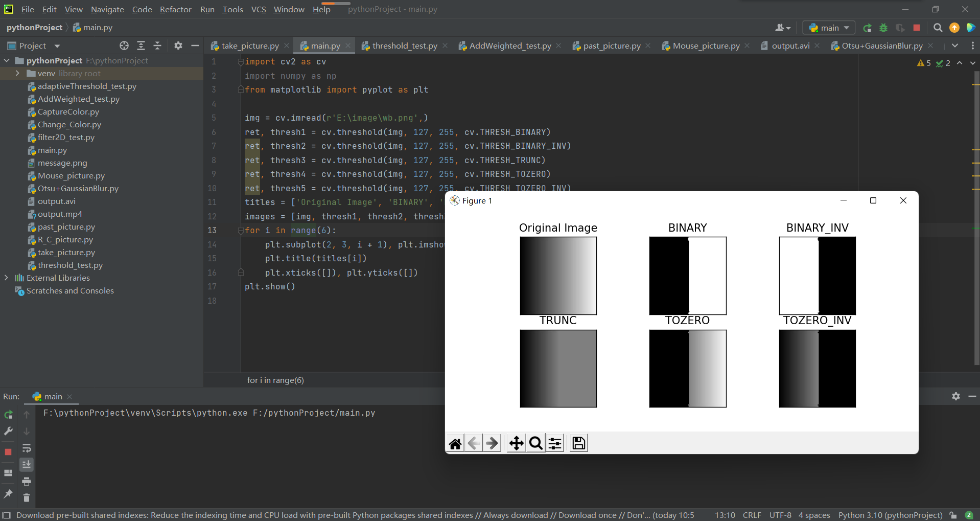
Task: Select the matplotlib Pan axes tool
Action: click(516, 443)
